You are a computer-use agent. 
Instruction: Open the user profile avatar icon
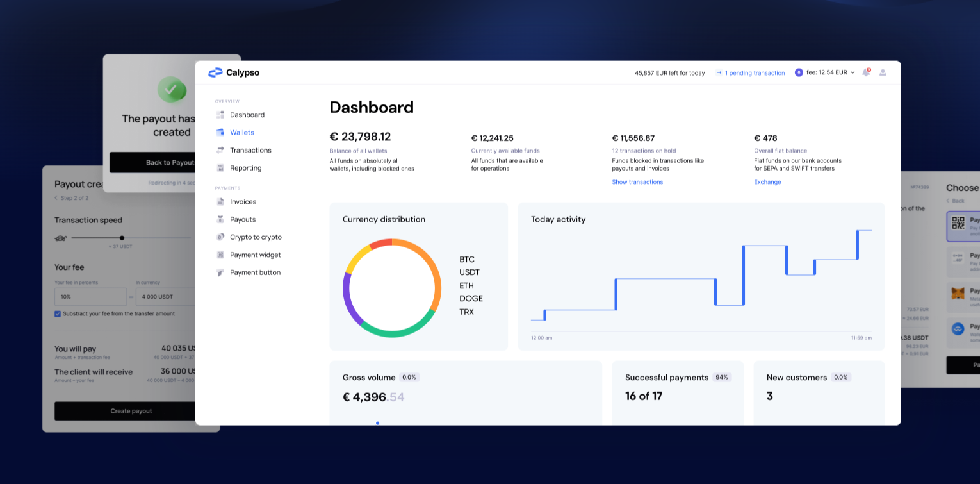pos(883,72)
